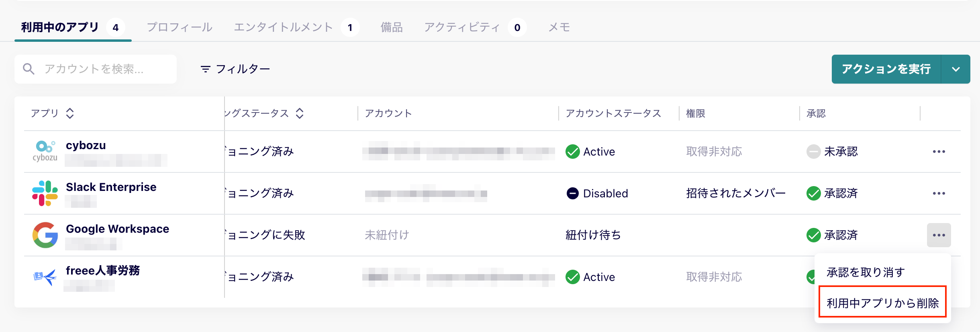The width and height of the screenshot is (980, 332).
Task: Open the cybozu app name
Action: (86, 146)
